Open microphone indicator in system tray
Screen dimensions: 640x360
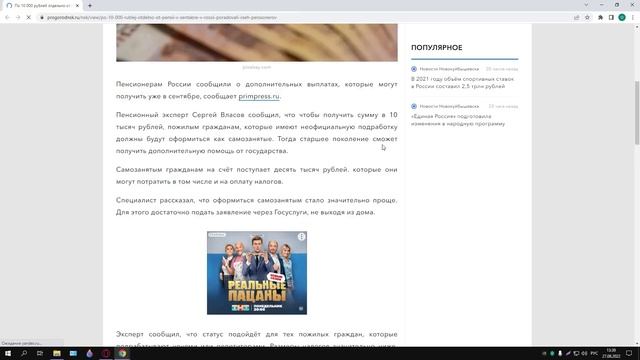tap(560, 353)
